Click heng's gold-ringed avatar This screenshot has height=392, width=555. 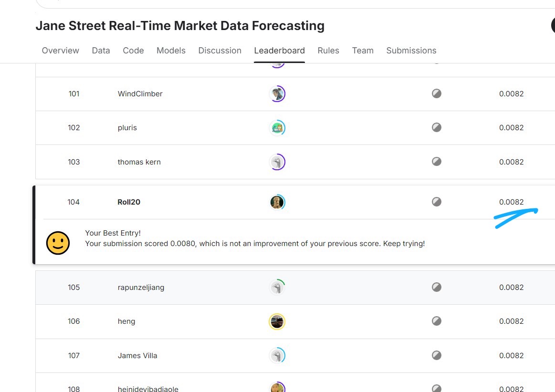(277, 321)
